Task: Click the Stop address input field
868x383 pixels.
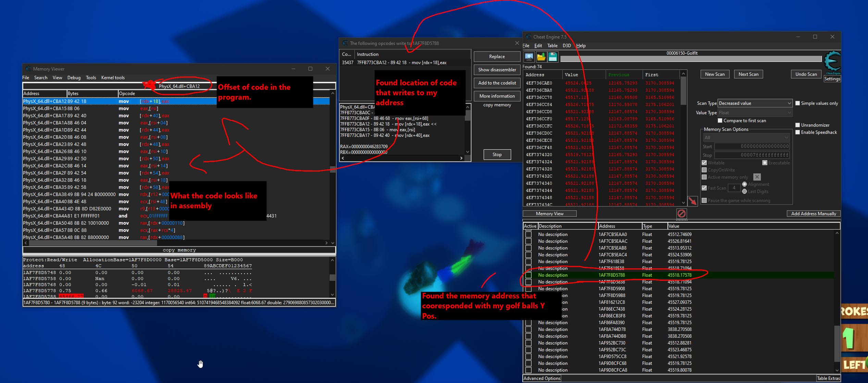Action: tap(752, 155)
